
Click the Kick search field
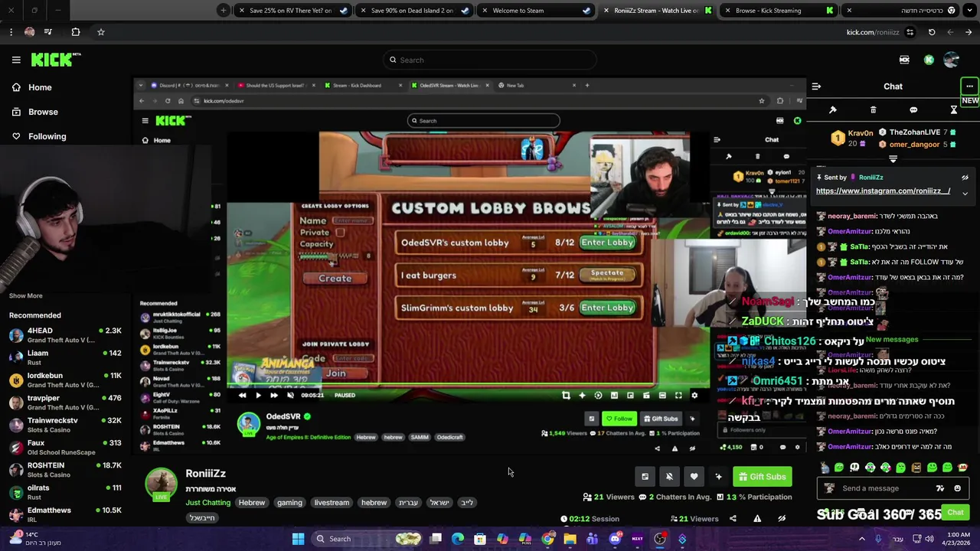490,60
